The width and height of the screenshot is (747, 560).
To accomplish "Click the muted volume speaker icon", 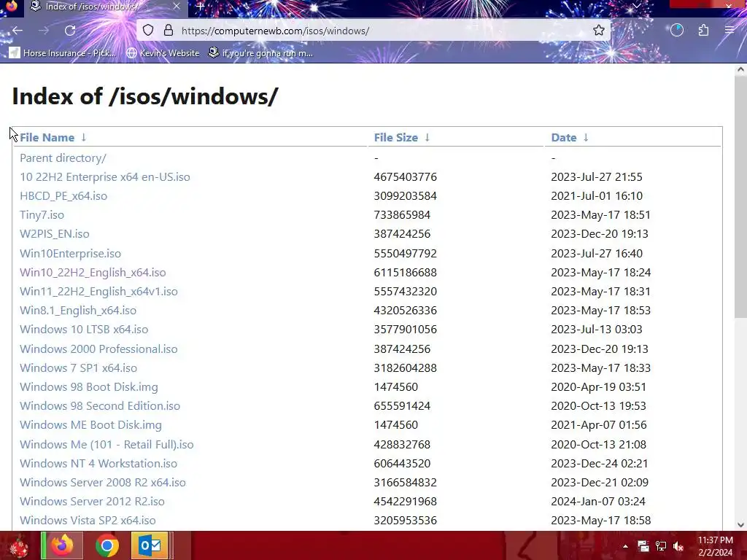I will click(x=678, y=546).
